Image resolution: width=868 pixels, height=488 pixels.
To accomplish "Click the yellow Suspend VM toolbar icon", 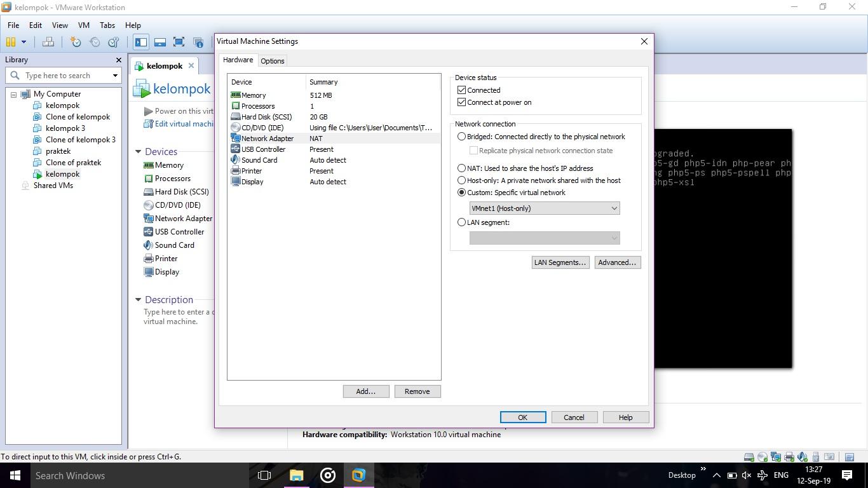I will [10, 42].
